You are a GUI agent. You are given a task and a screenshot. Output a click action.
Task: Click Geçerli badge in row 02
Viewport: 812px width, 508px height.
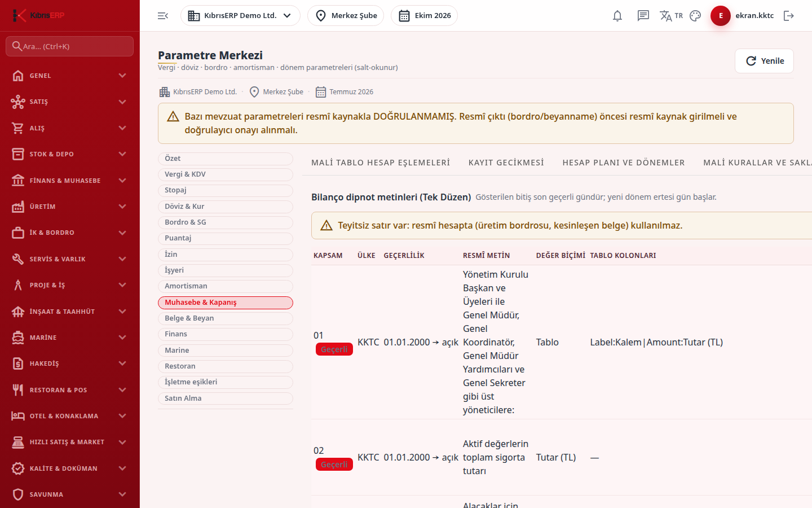[334, 465]
